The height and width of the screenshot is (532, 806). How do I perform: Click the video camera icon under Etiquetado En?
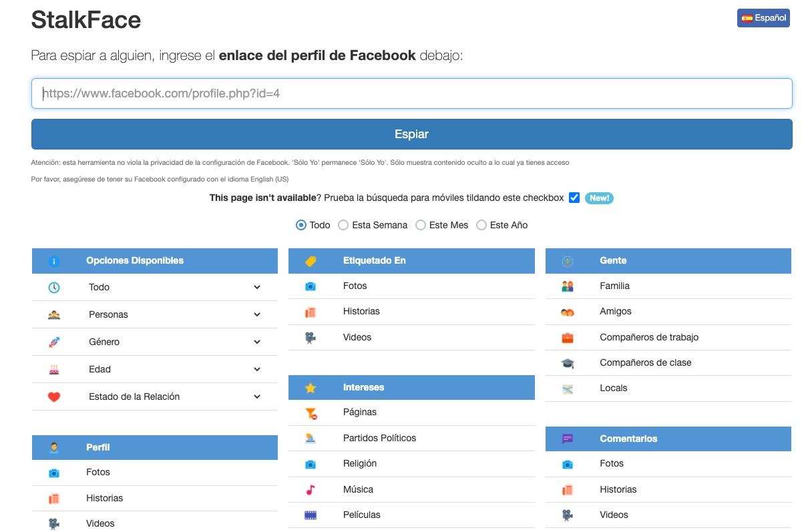pyautogui.click(x=311, y=338)
